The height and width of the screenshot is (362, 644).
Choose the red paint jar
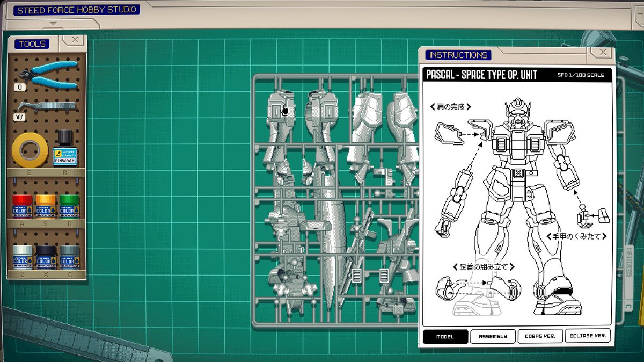pyautogui.click(x=23, y=207)
